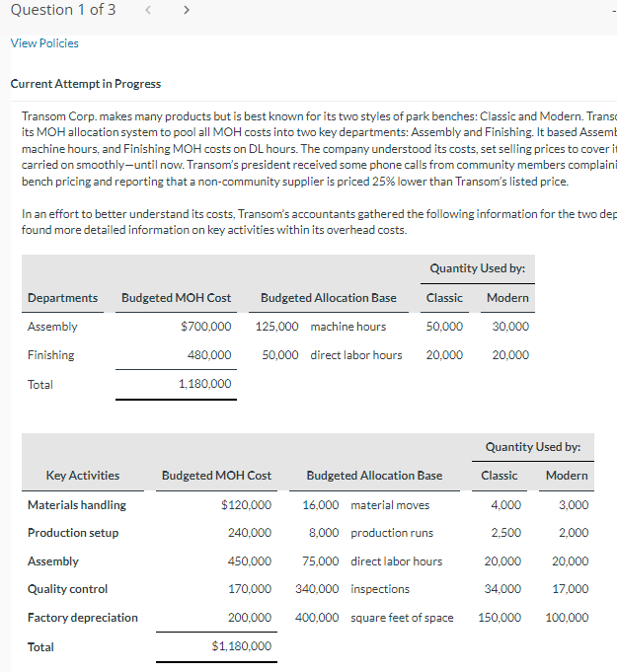This screenshot has width=617, height=672.
Task: Click Production setup row label
Action: (73, 533)
